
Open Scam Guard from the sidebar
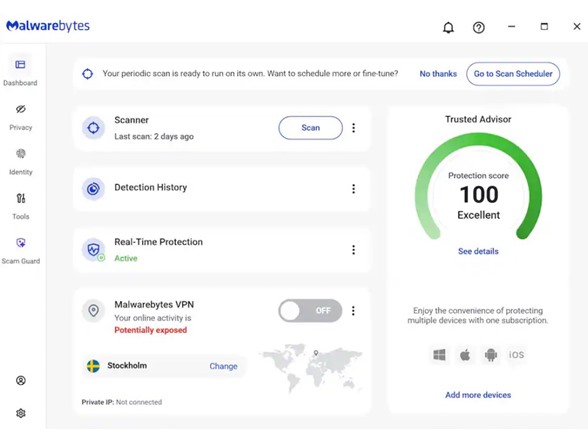coord(21,250)
